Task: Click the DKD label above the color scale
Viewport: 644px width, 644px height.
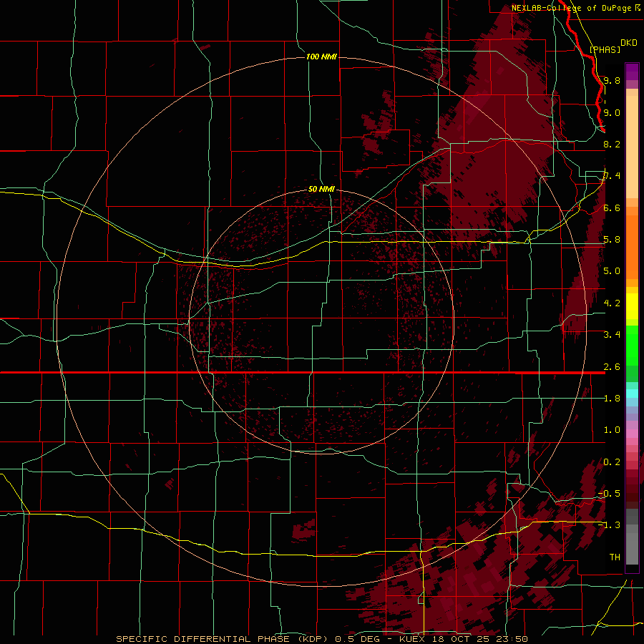Action: [x=629, y=43]
